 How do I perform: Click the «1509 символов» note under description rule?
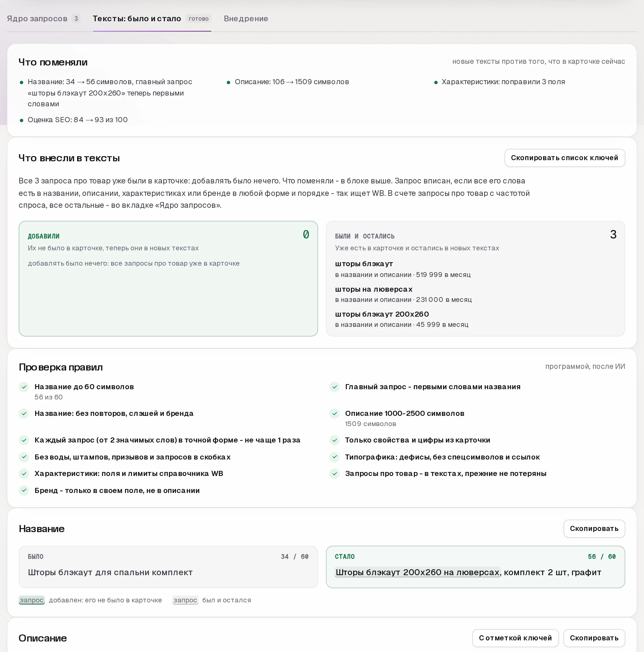pos(370,424)
